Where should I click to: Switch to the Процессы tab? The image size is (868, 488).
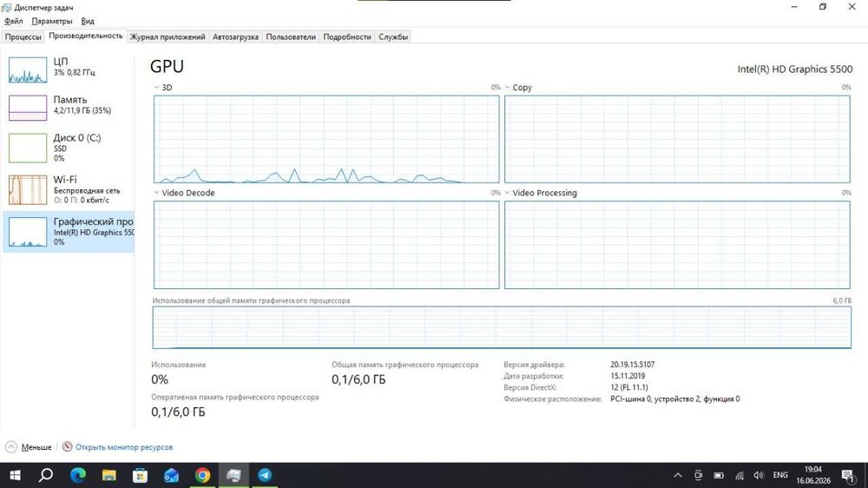coord(23,37)
